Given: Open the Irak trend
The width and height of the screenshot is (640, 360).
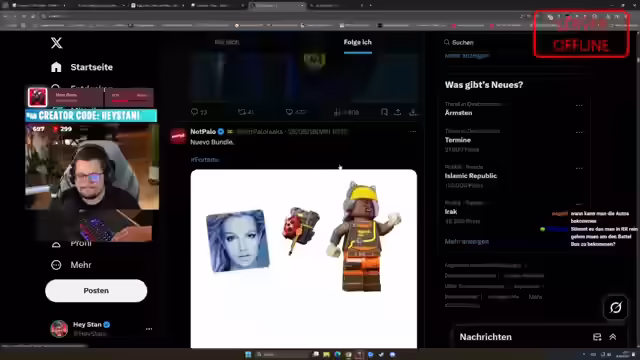Looking at the screenshot, I should pyautogui.click(x=451, y=211).
